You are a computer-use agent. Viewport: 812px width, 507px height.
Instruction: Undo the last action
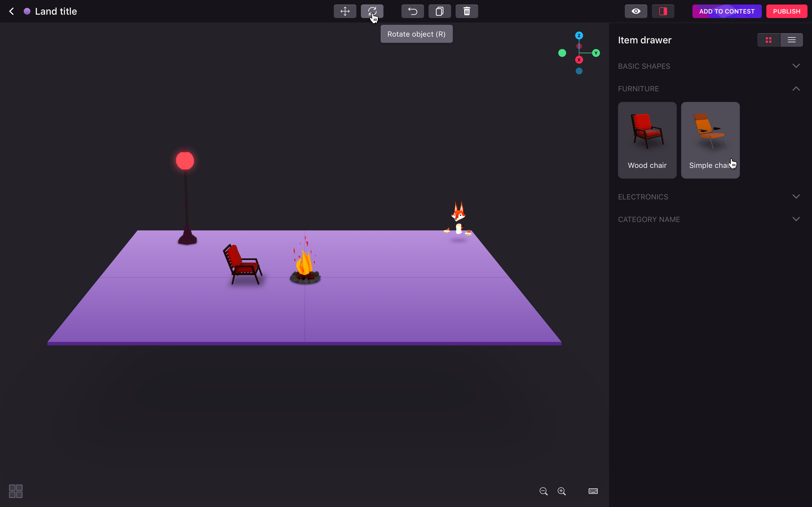412,11
